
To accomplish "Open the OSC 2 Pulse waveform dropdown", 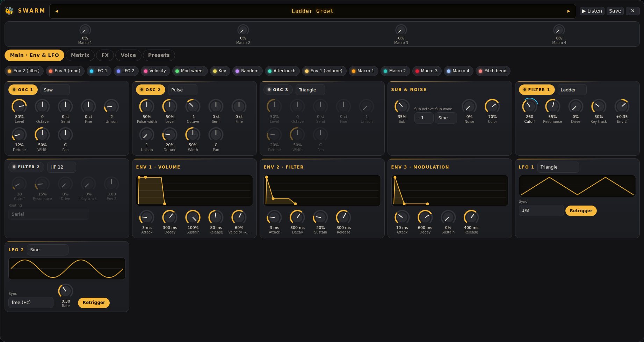I will [x=183, y=90].
